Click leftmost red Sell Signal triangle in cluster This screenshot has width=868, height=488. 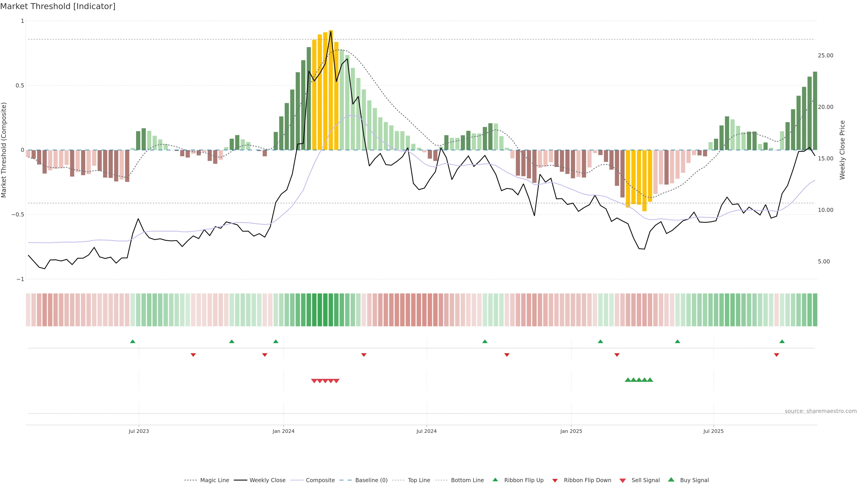(x=314, y=381)
